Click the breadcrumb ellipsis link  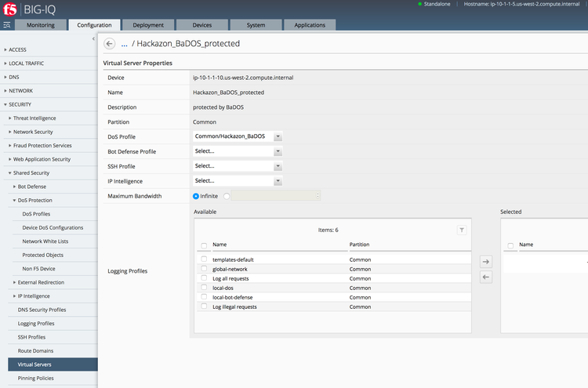[124, 44]
